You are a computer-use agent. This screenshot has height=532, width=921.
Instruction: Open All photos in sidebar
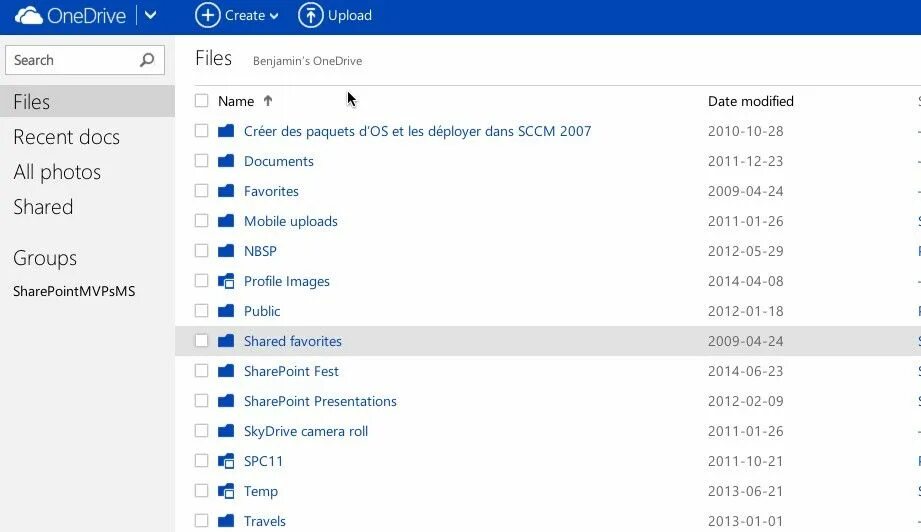point(57,172)
